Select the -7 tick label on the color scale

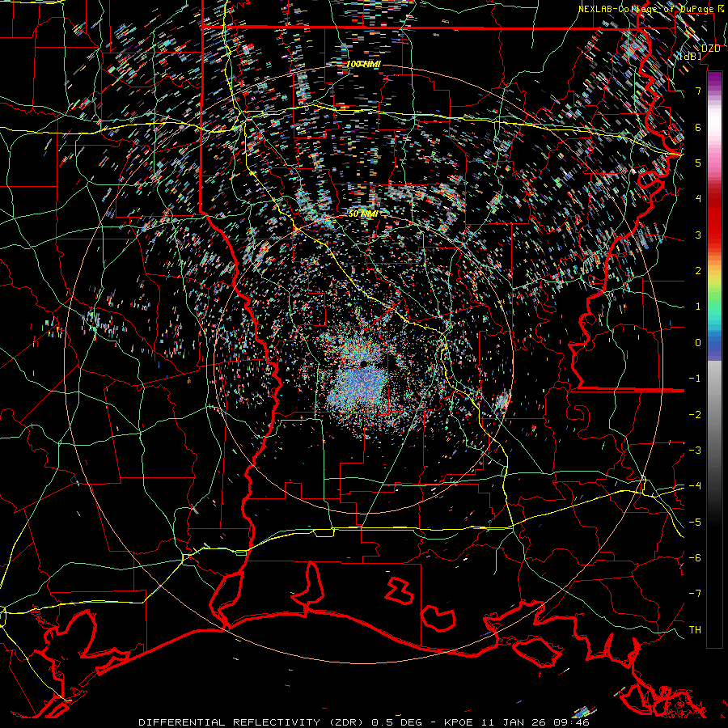click(x=695, y=594)
